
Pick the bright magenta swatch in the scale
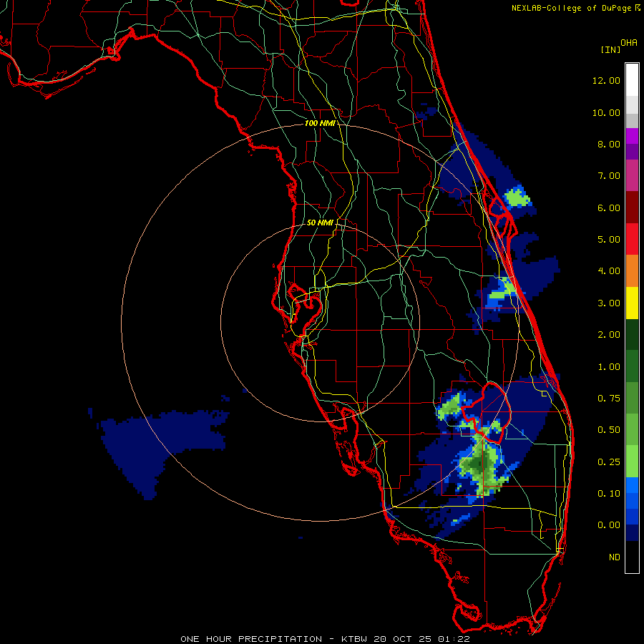pyautogui.click(x=632, y=136)
